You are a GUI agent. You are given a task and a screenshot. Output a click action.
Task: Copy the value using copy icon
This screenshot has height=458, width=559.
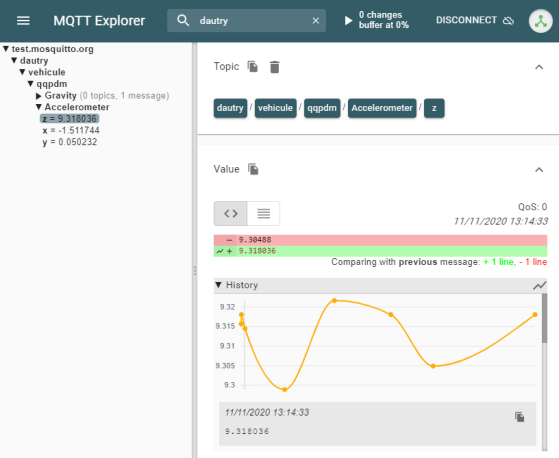click(253, 169)
